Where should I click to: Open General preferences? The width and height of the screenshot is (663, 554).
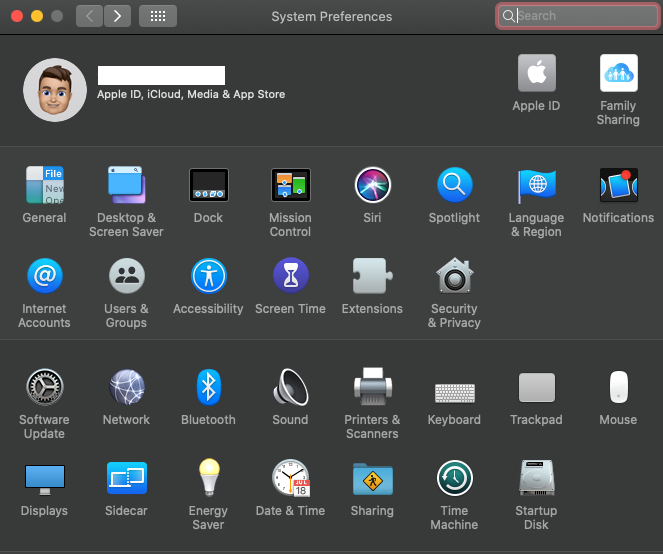pos(45,185)
